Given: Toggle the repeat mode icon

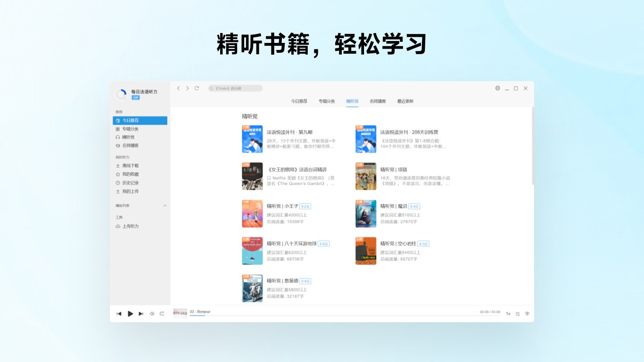Looking at the screenshot, I should click(162, 313).
